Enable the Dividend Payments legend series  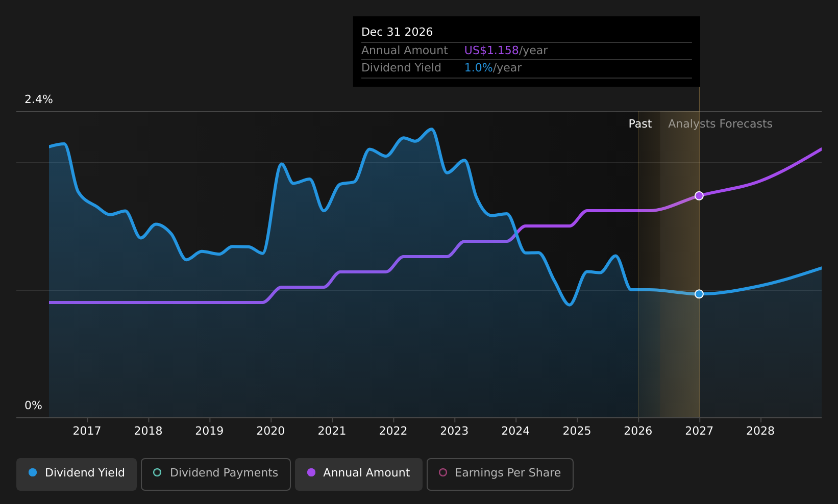[216, 474]
